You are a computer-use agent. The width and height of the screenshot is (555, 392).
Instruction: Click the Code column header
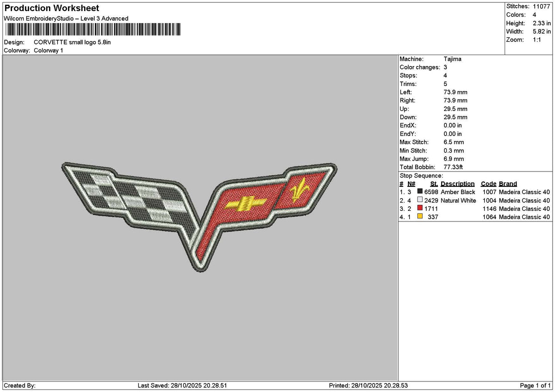[488, 184]
